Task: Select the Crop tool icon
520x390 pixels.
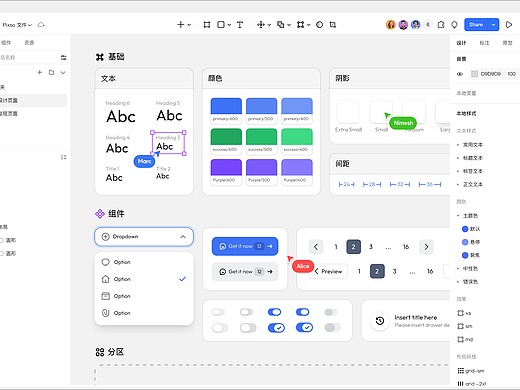Action: pos(333,25)
